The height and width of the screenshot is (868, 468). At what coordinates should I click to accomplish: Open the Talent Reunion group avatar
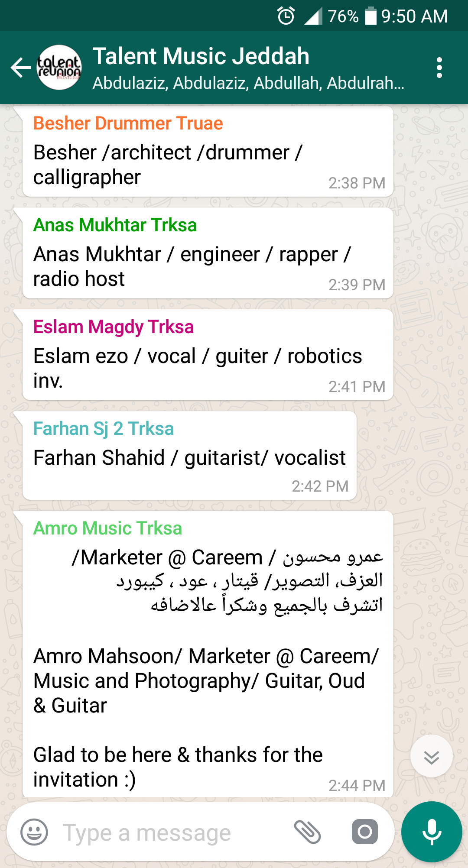pos(59,68)
